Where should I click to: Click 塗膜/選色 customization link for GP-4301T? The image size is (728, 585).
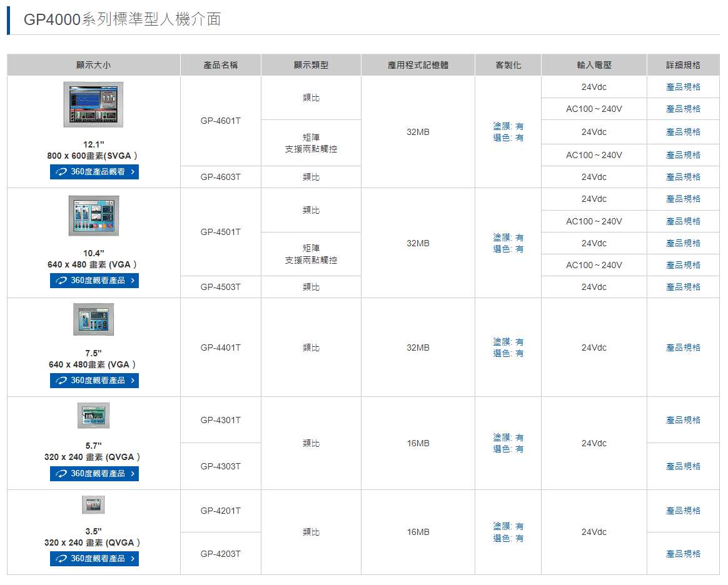[508, 443]
